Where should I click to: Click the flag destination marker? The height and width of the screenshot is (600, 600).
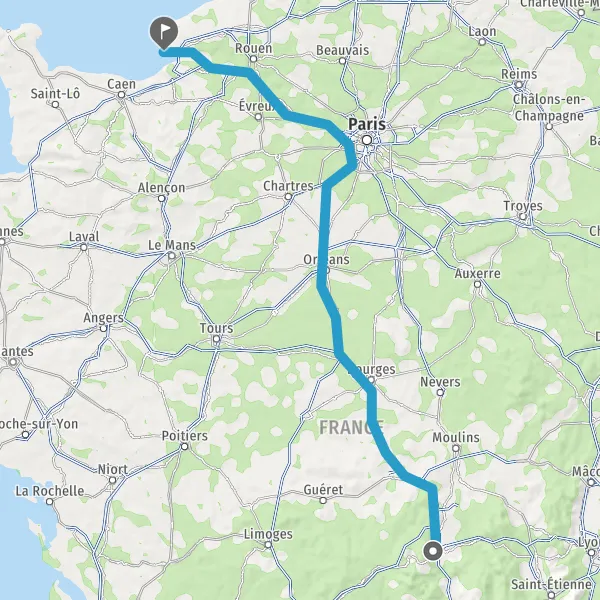164,33
